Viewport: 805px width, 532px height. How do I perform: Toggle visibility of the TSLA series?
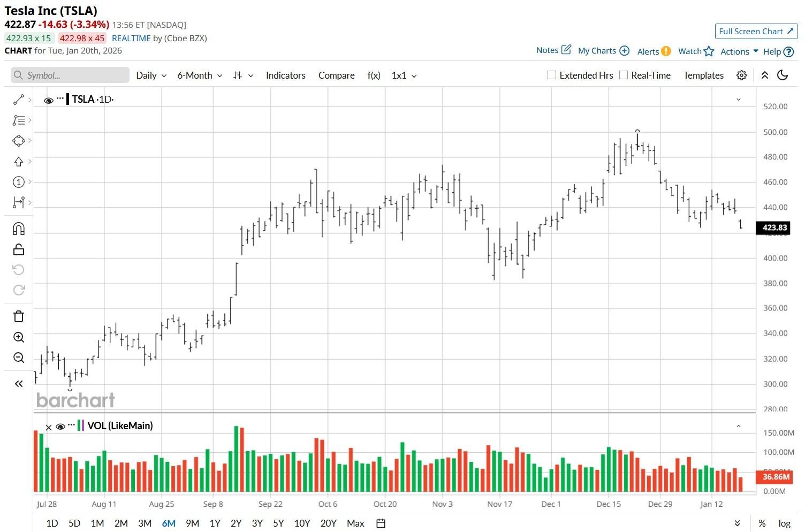pyautogui.click(x=49, y=100)
